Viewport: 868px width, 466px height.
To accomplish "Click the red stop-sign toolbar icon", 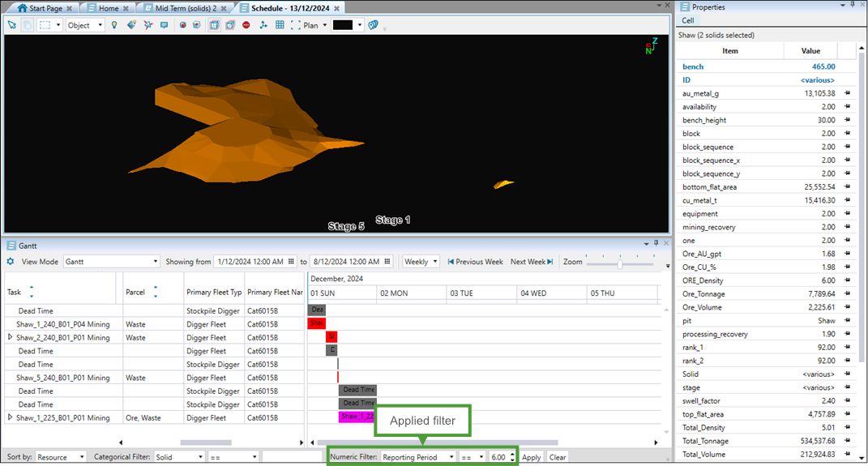I will [246, 25].
